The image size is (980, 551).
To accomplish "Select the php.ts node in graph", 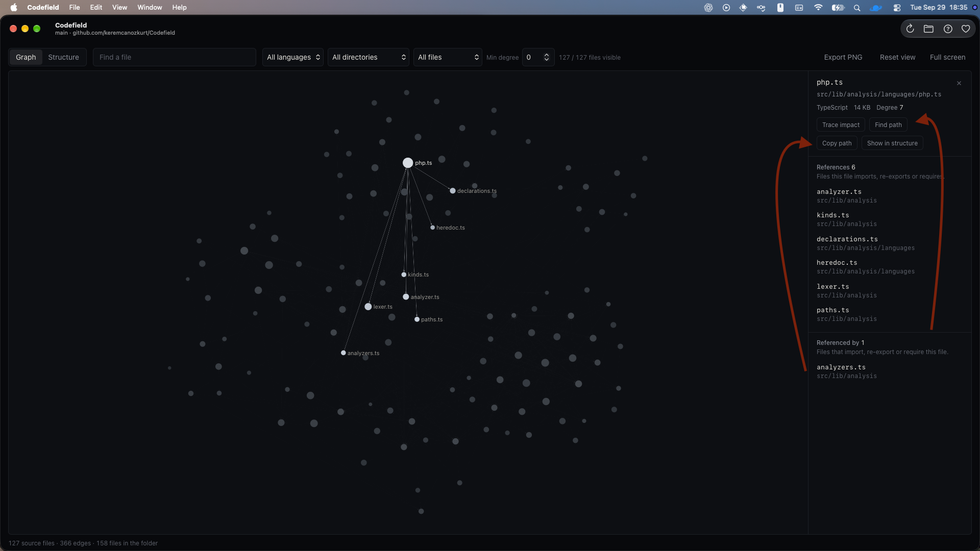I will click(408, 163).
